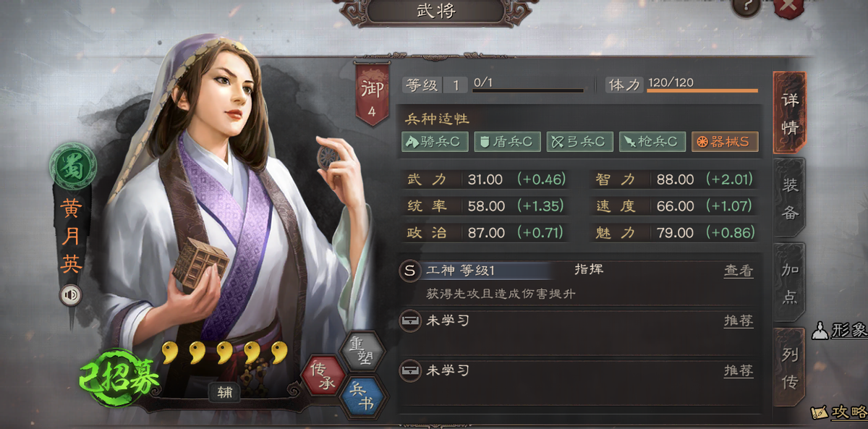Open the help question mark icon
868x429 pixels.
(746, 6)
